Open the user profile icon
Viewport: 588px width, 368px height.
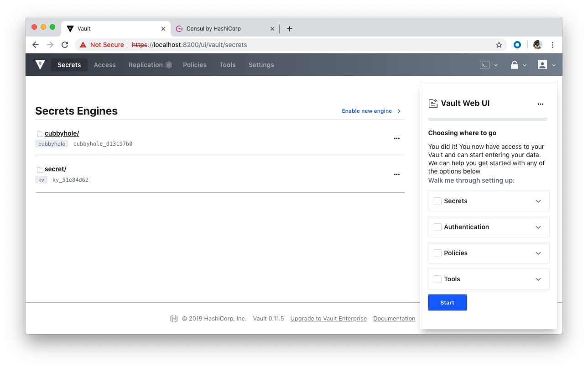[x=542, y=65]
